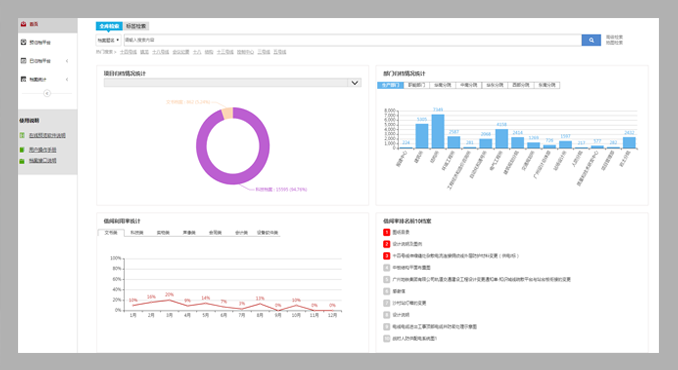Click into the search keyword input box
Screen dimensions: 678x370
352,40
